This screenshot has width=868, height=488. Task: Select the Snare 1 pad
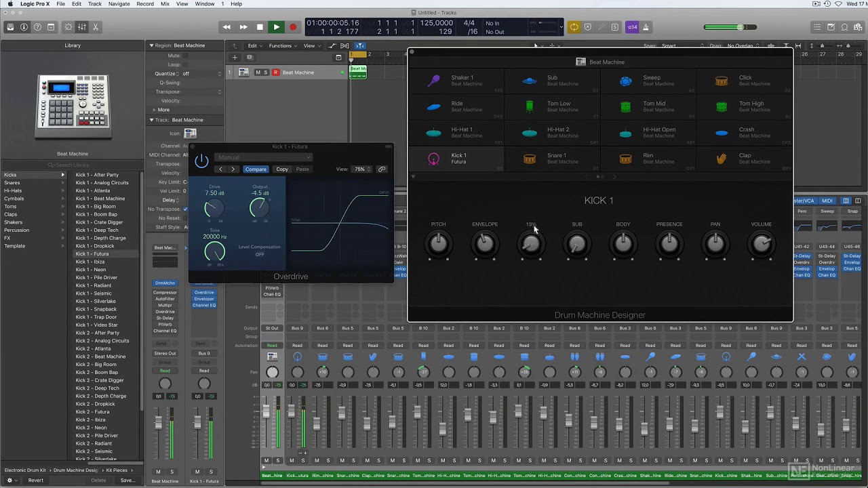552,158
